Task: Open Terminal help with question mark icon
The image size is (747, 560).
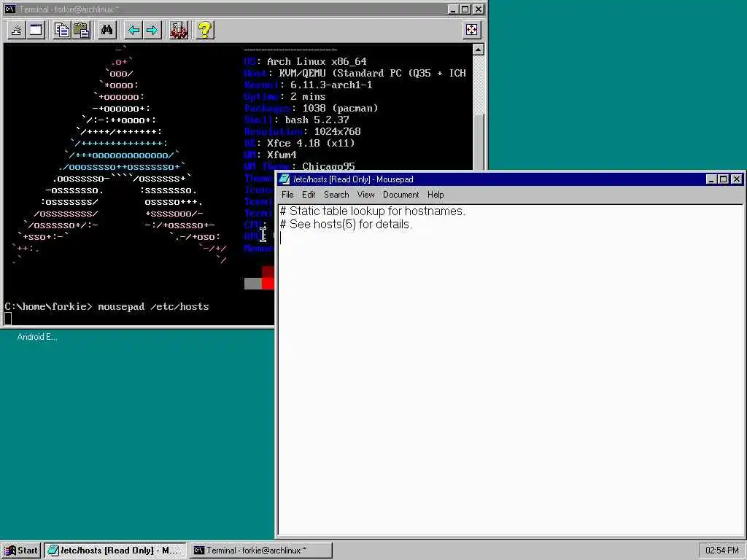Action: [x=205, y=30]
